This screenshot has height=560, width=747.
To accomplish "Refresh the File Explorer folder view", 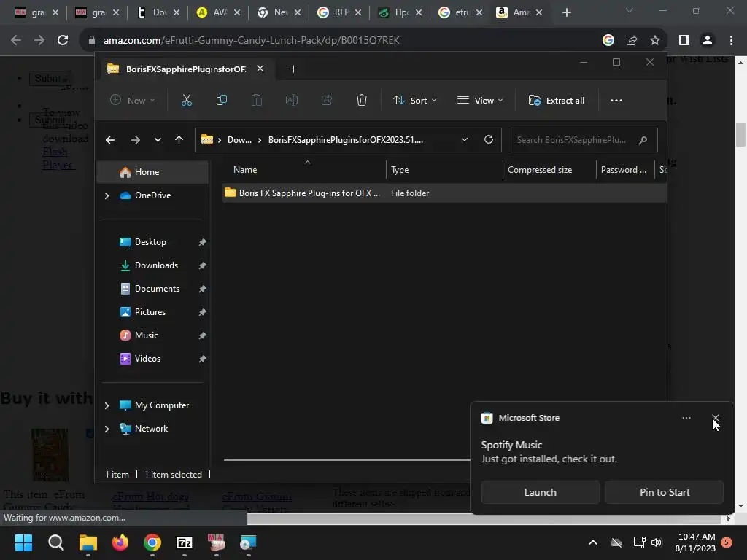I will tap(488, 139).
